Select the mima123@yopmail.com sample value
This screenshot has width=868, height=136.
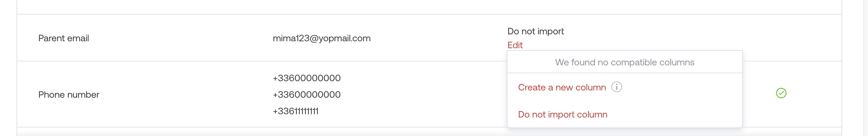tap(321, 38)
